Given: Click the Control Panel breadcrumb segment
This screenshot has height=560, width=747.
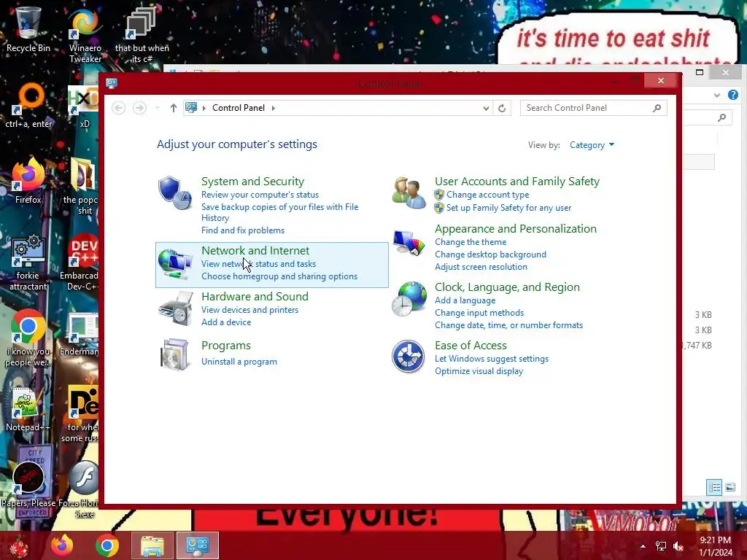Looking at the screenshot, I should (239, 108).
